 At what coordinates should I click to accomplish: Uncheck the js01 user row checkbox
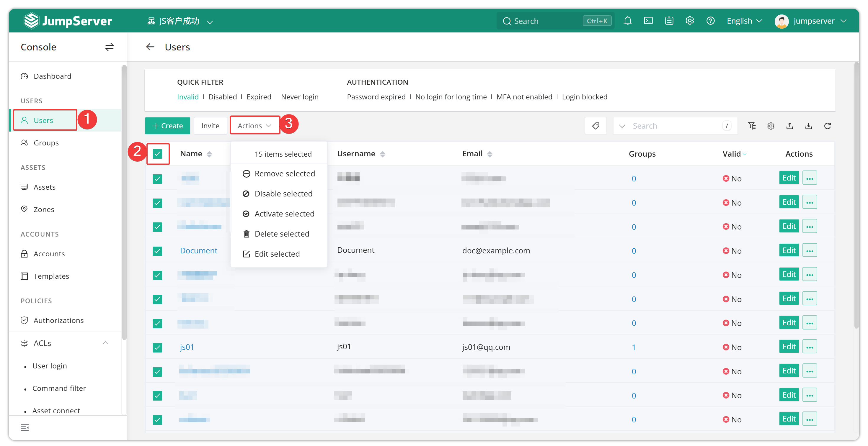click(x=157, y=347)
